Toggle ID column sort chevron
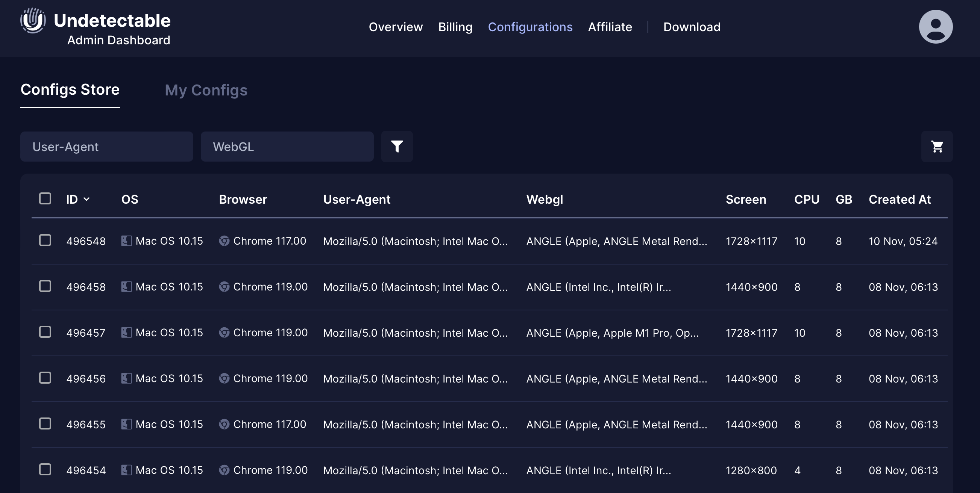The height and width of the screenshot is (493, 980). click(87, 199)
